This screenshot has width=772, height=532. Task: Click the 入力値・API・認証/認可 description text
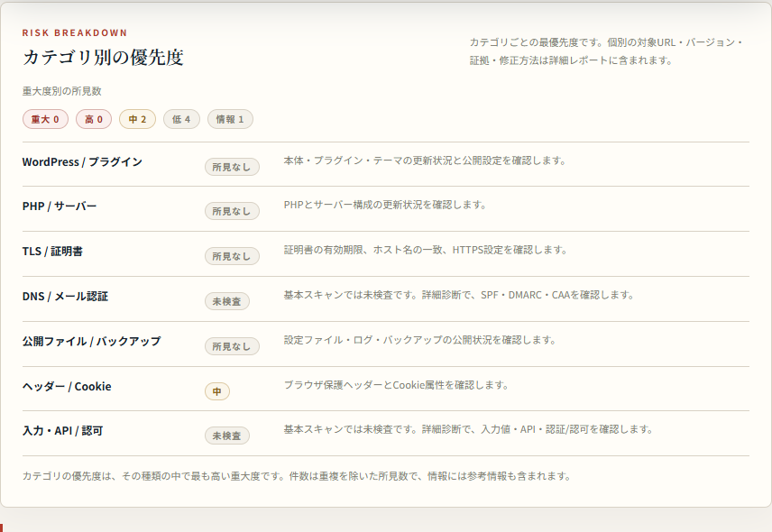[469, 429]
